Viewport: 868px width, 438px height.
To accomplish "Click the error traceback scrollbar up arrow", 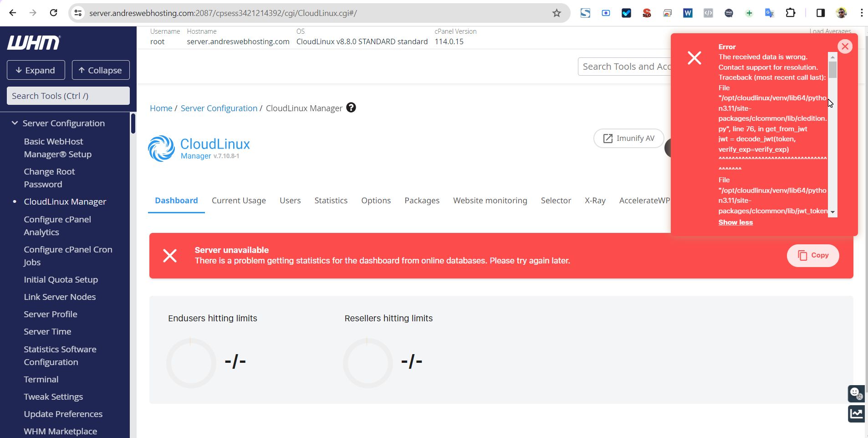I will [x=832, y=57].
